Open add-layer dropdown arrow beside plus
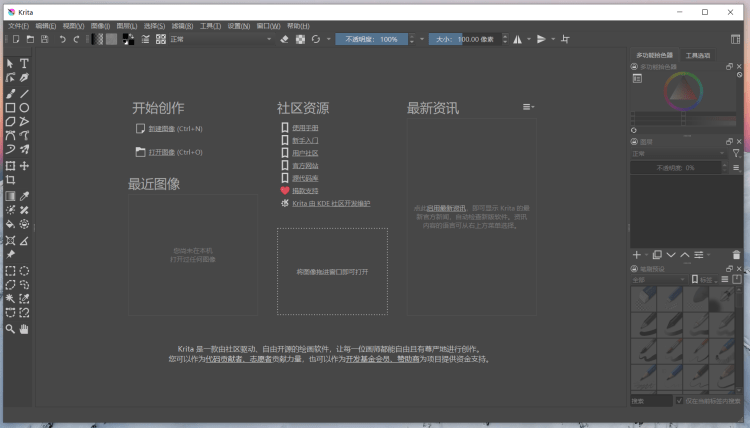Viewport: 750px width, 428px height. pos(646,255)
